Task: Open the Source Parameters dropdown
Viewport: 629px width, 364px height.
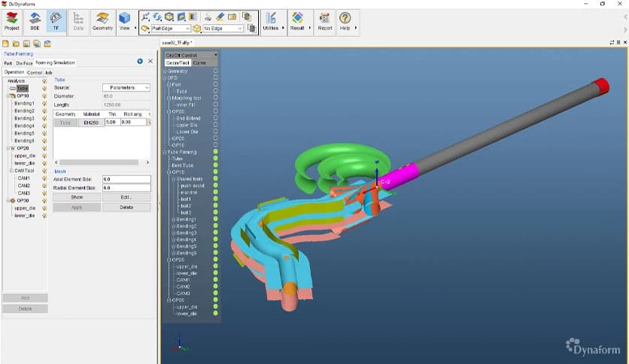Action: [x=126, y=87]
